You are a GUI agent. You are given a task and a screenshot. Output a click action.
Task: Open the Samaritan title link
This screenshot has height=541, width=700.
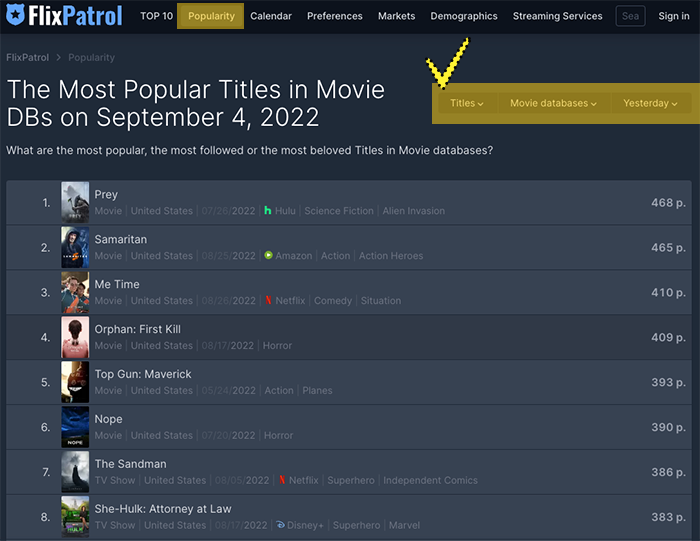pos(121,239)
